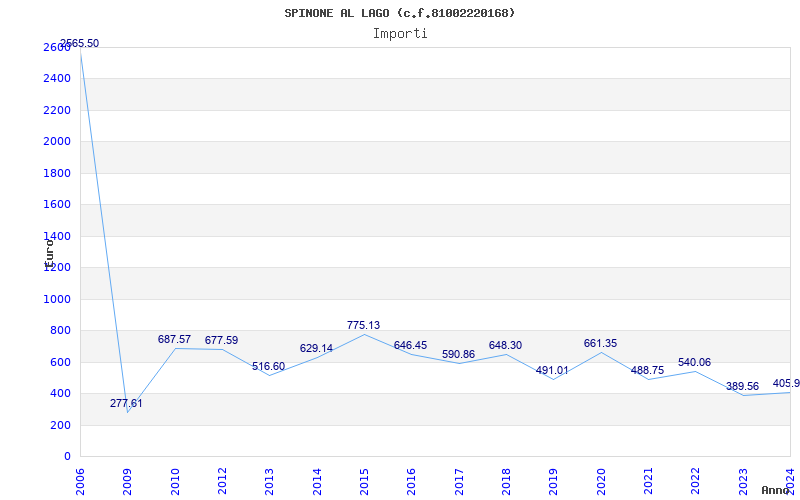Select the 661.35 data label
This screenshot has width=800, height=500.
[x=600, y=343]
